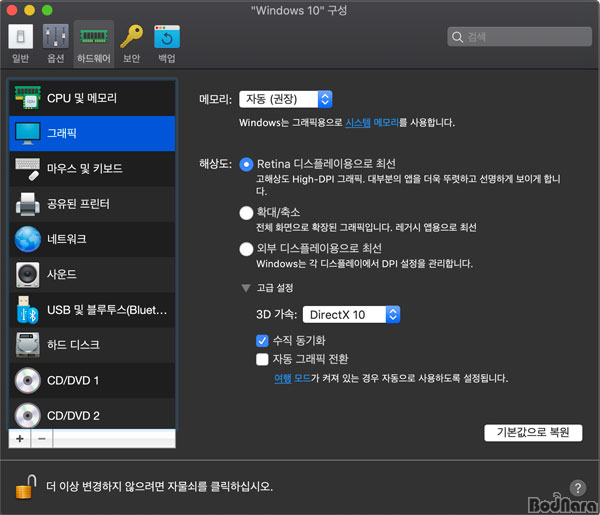600x515 pixels.
Task: Select CD/DVD 2 in the sidebar
Action: [92, 415]
